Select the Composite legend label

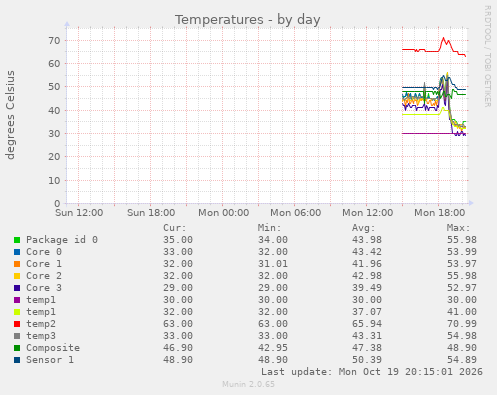pos(53,348)
